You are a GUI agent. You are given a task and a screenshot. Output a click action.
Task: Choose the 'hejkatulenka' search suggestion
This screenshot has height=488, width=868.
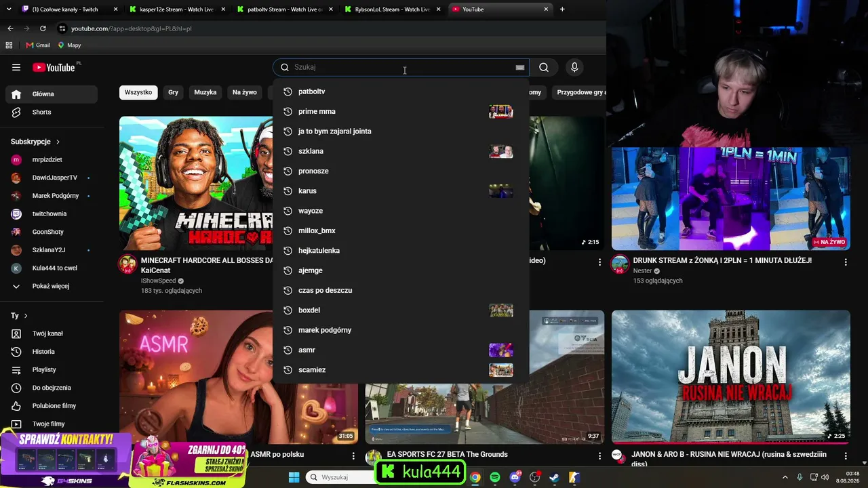click(x=401, y=251)
